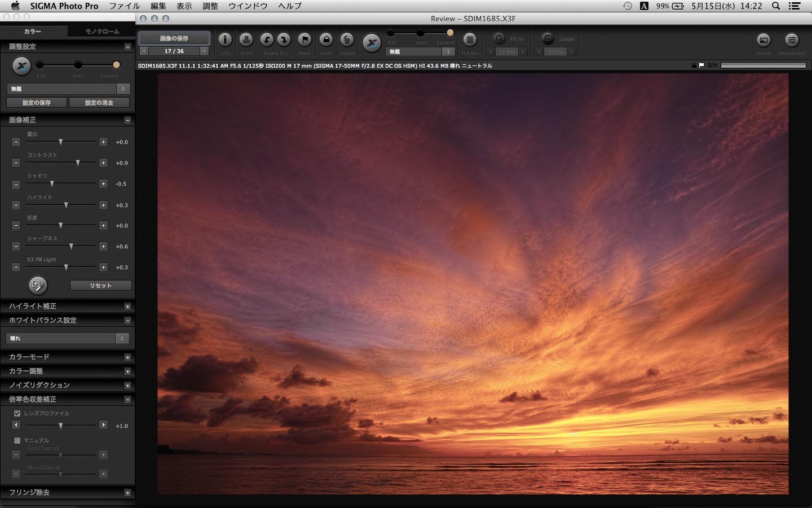The width and height of the screenshot is (812, 508).
Task: Click the Full Res icon
Action: coord(470,40)
